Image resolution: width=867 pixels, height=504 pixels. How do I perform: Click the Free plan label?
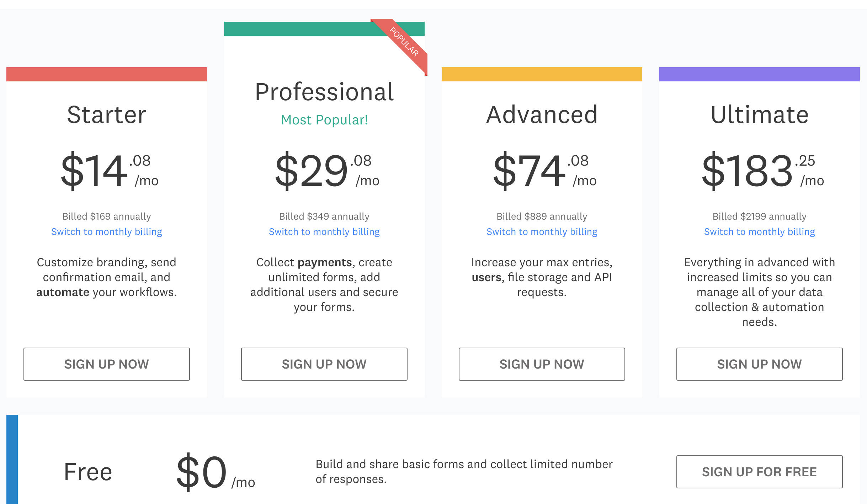(88, 471)
